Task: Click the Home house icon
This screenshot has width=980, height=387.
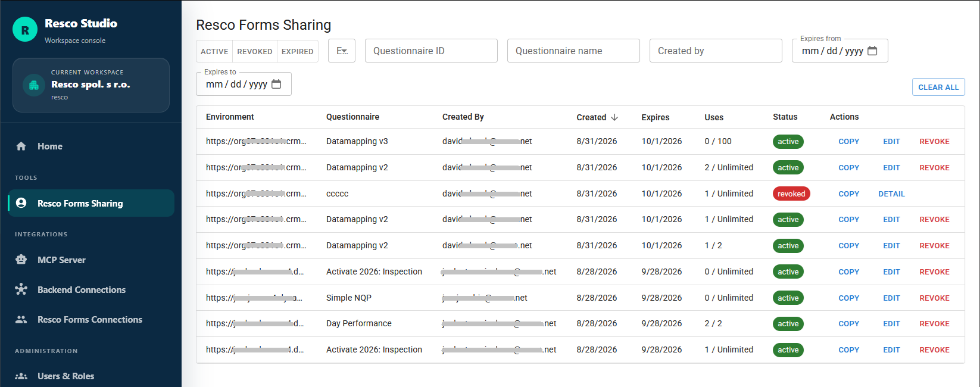Action: 21,146
